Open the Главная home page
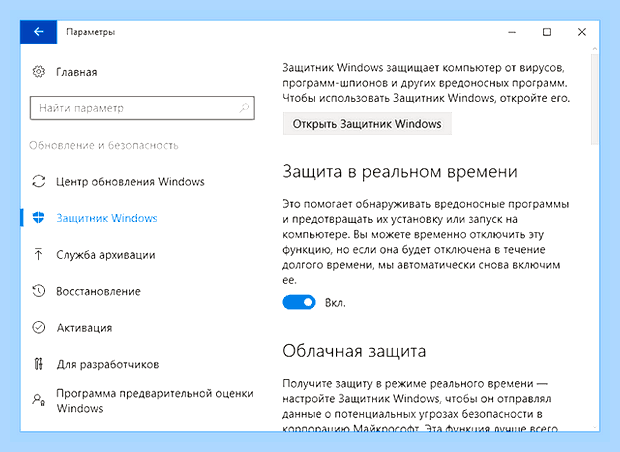Screen dimensions: 620x452 77,72
